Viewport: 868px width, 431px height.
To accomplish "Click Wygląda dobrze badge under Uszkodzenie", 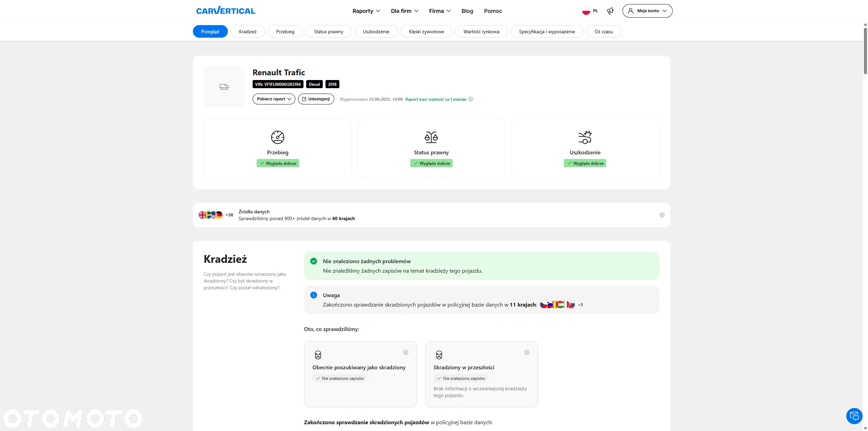I will [585, 163].
